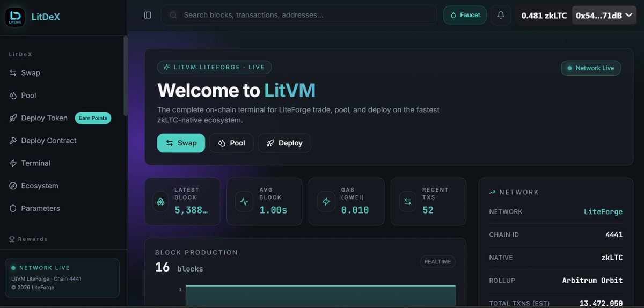Click the Faucet button
644x308 pixels.
[x=465, y=15]
